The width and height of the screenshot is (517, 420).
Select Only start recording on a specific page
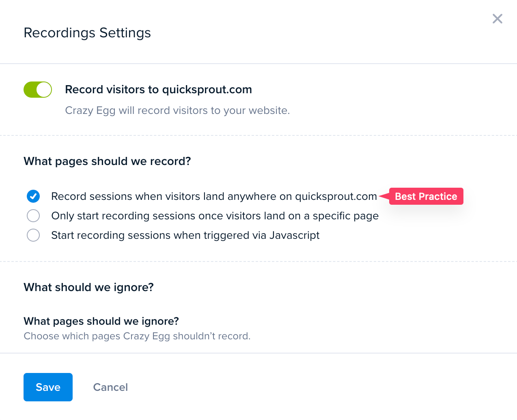coord(33,216)
